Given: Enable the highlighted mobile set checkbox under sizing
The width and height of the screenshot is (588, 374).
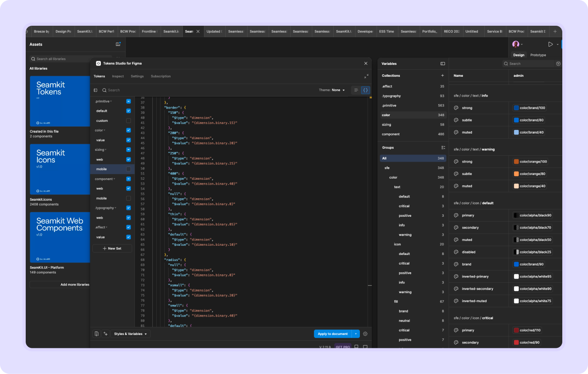Looking at the screenshot, I should click(x=129, y=169).
